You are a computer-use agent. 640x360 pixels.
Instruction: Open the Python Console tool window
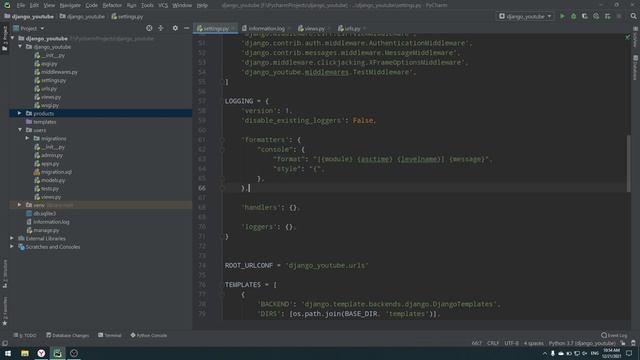click(x=149, y=335)
